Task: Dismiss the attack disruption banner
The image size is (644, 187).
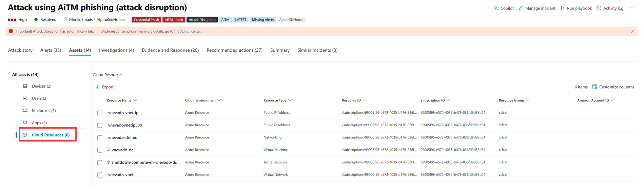Action: coord(632,31)
